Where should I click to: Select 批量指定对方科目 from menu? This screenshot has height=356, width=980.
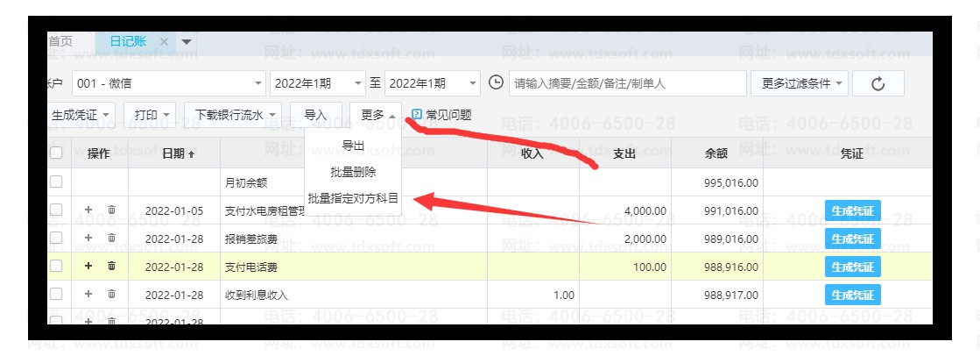point(353,199)
